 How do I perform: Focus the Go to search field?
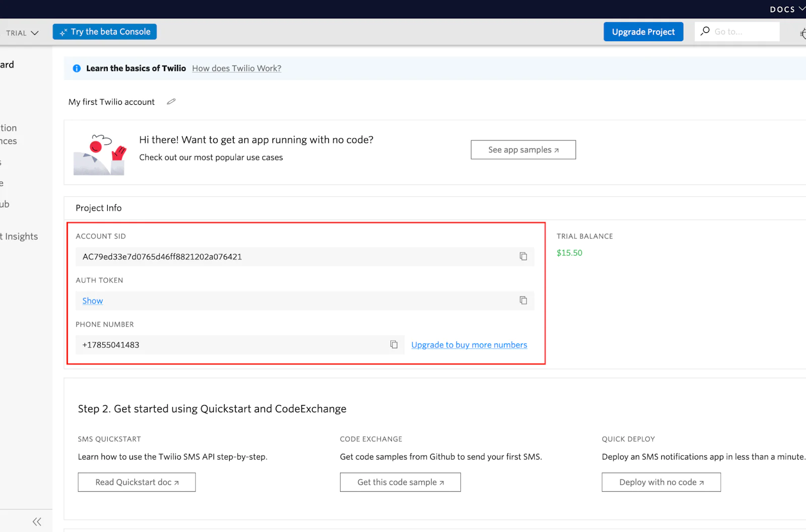tap(744, 32)
